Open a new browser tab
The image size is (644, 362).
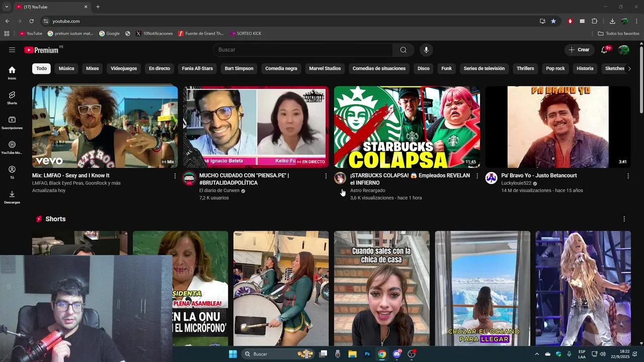(x=98, y=7)
